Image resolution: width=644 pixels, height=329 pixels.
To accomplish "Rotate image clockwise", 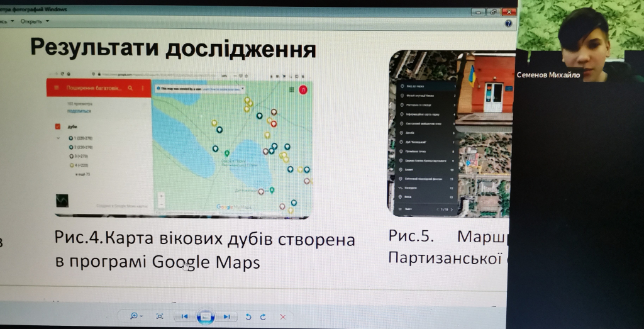I will coord(263,316).
